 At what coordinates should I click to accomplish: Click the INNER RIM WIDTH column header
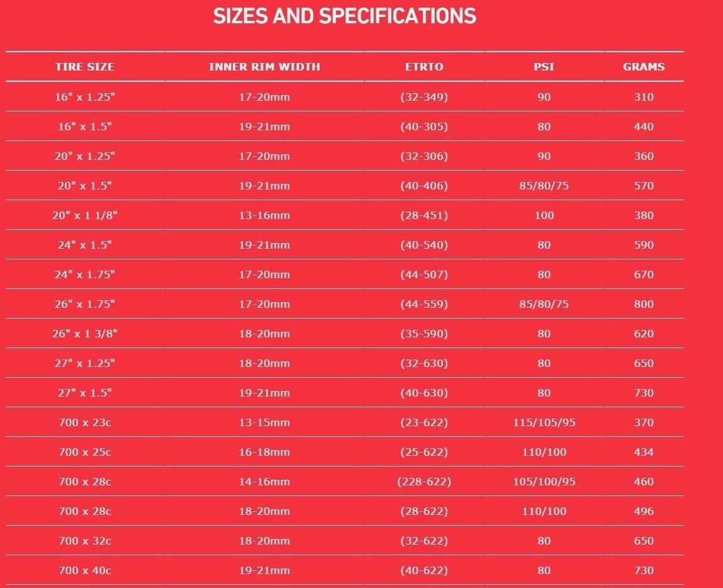tap(265, 67)
